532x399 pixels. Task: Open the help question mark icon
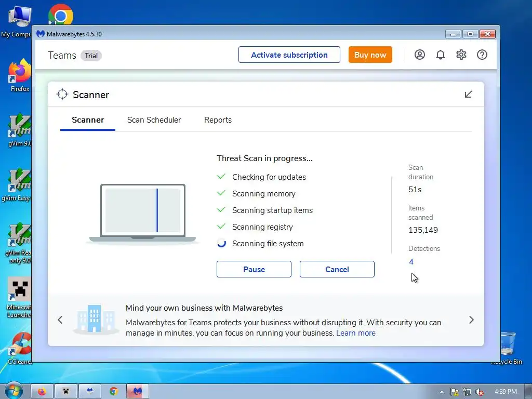pyautogui.click(x=482, y=55)
